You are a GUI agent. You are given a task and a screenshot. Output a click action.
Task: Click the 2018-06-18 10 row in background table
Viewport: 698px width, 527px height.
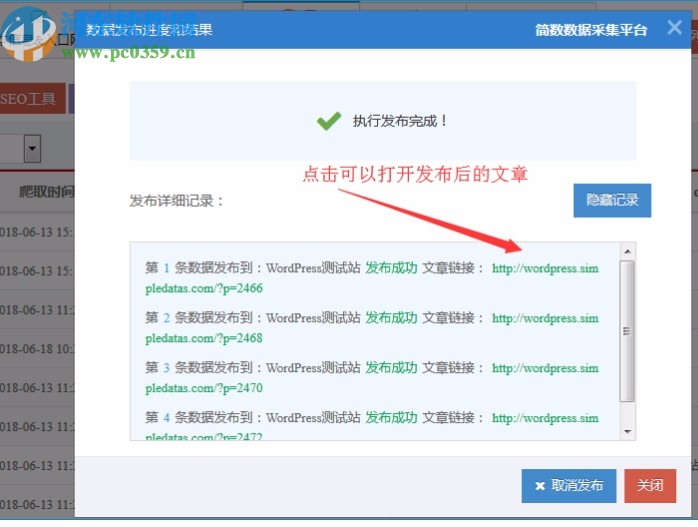pos(37,349)
